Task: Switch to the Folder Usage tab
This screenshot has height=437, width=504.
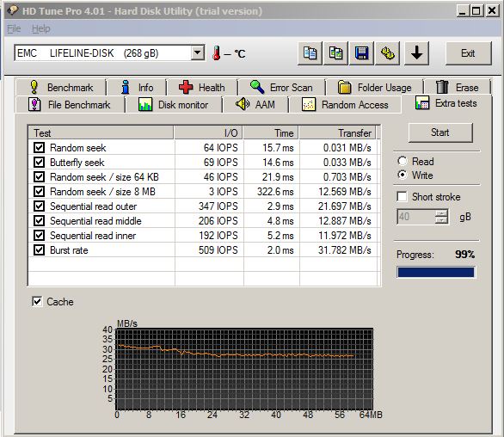Action: click(x=374, y=88)
